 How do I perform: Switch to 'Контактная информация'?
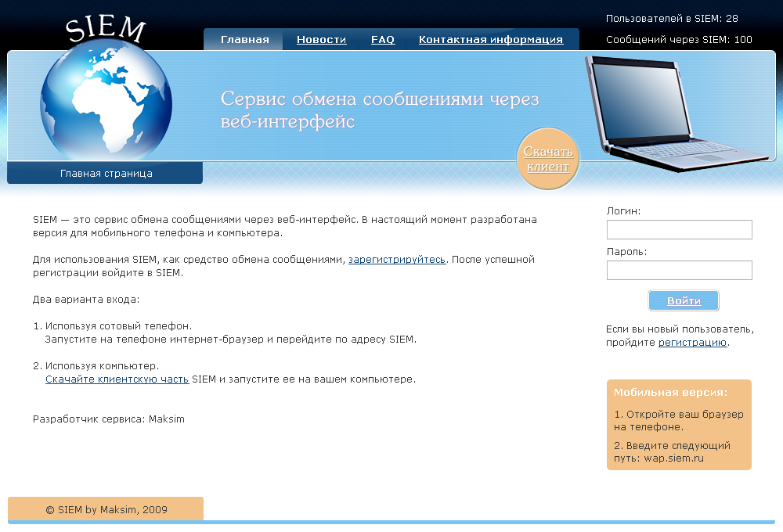click(489, 39)
